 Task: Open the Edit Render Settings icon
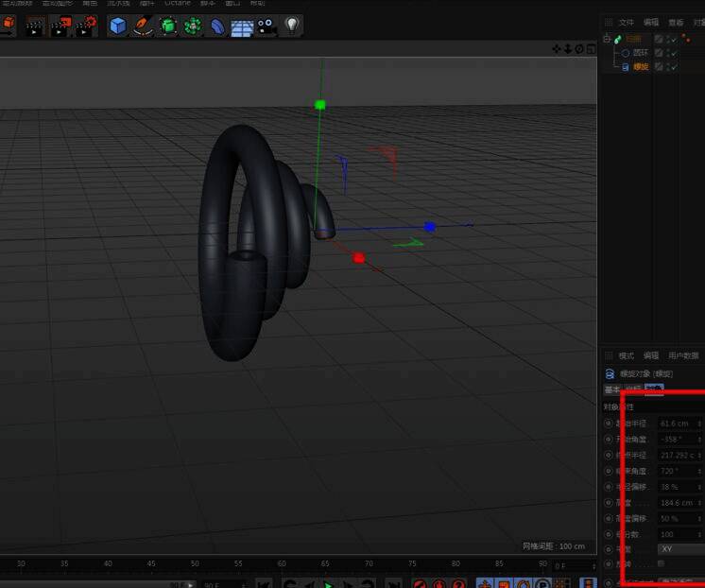click(x=86, y=26)
